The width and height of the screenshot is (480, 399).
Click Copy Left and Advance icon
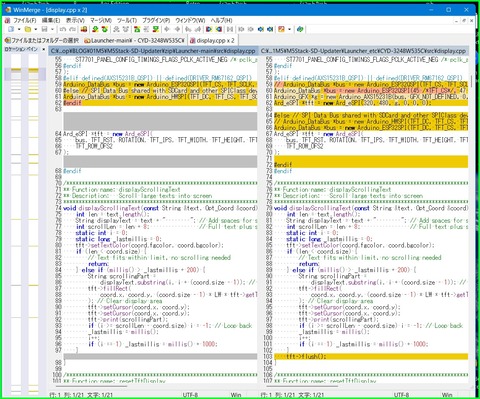coord(198,29)
